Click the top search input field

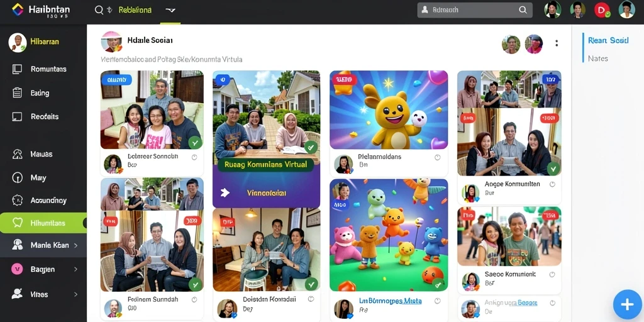pos(475,10)
